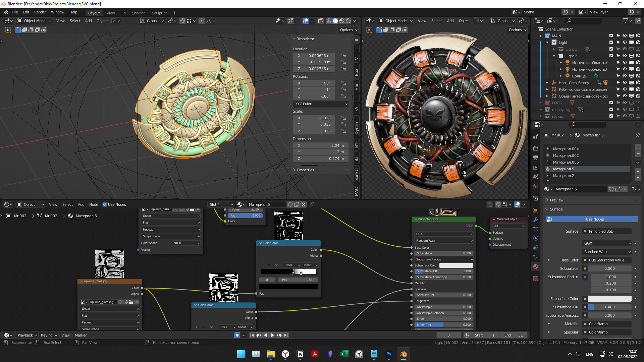Viewport: 644px width, 362px height.
Task: Open Photoshop from the Windows taskbar
Action: coord(388,354)
